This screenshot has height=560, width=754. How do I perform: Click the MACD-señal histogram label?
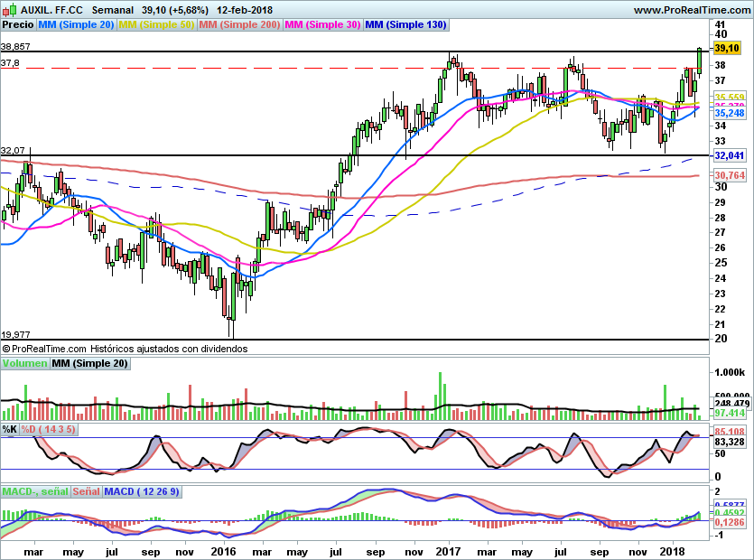(33, 491)
